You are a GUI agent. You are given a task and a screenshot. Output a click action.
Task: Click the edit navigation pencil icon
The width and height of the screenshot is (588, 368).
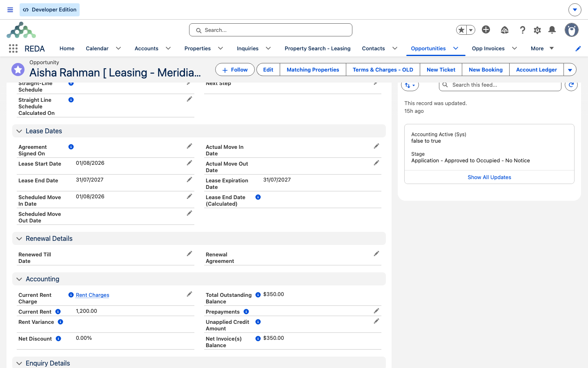[578, 49]
